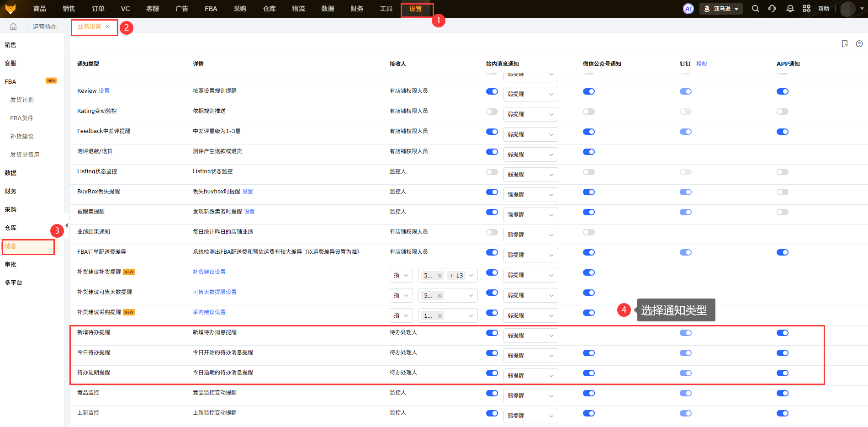Enable APP通知 for 被跟卖提醒
This screenshot has height=427, width=868.
(783, 212)
